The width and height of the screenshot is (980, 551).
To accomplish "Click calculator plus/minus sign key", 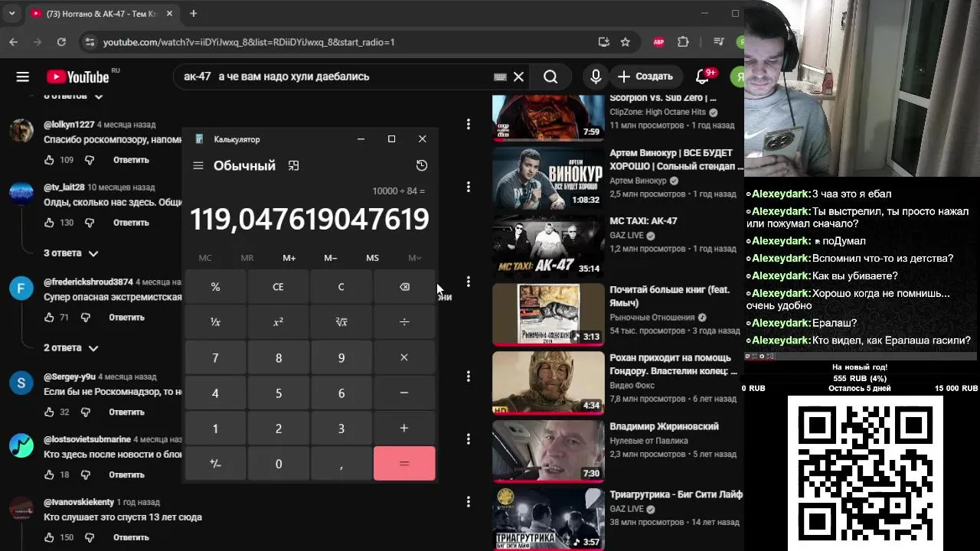I will pyautogui.click(x=215, y=464).
